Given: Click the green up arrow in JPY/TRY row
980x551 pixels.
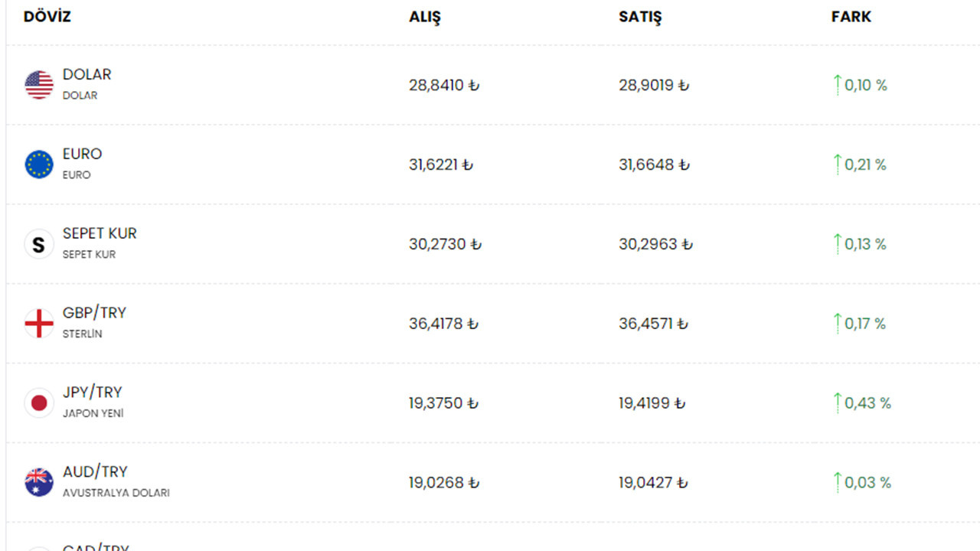Looking at the screenshot, I should [837, 403].
